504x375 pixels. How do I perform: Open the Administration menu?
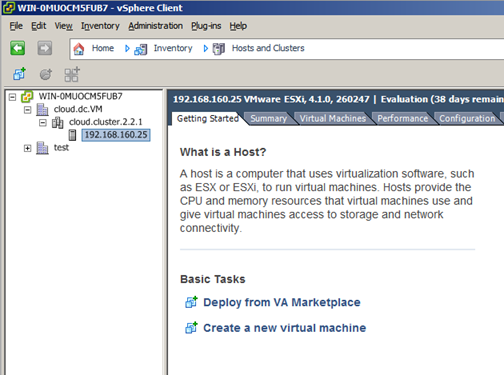(156, 26)
